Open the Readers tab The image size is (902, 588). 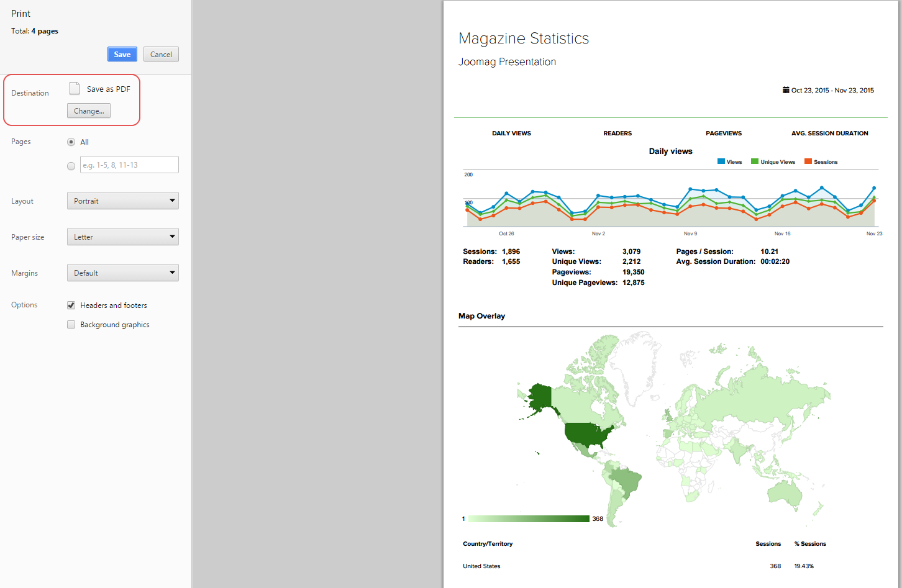(x=617, y=133)
